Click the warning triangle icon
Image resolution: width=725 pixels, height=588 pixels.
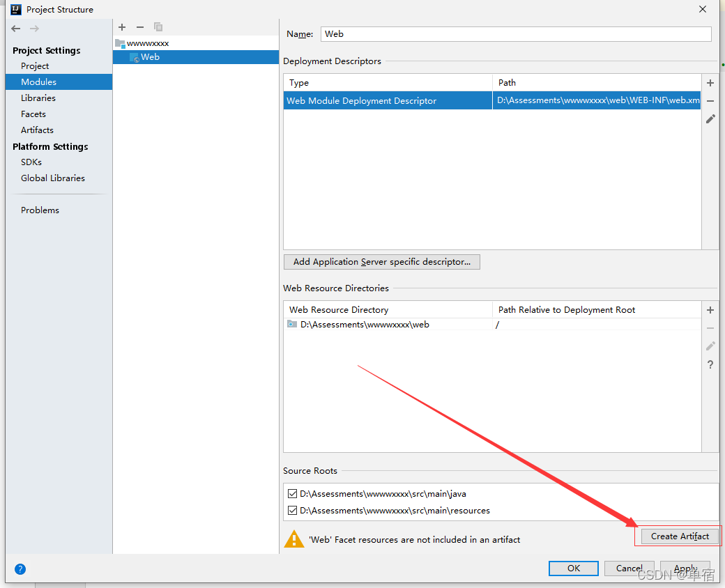tap(293, 539)
